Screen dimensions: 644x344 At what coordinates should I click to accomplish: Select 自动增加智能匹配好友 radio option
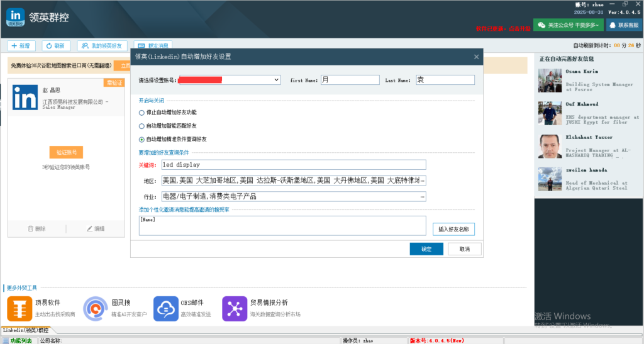(142, 126)
